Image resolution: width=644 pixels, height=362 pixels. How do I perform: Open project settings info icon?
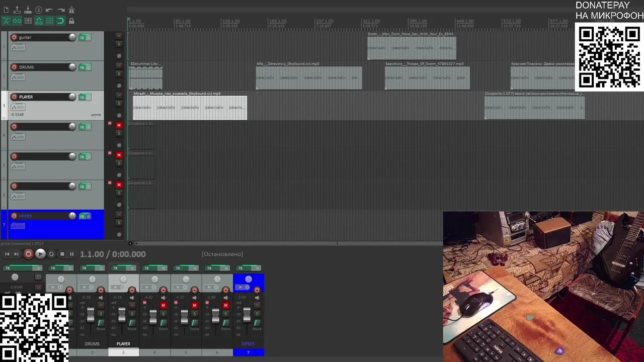(39, 10)
